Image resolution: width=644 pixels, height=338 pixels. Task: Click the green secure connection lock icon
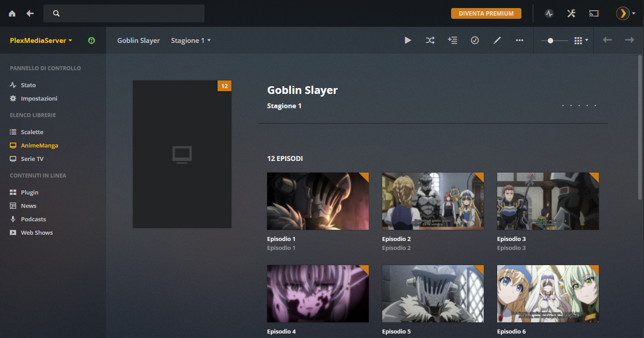tap(92, 40)
